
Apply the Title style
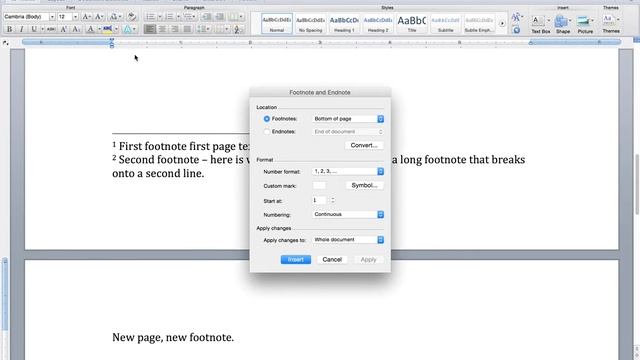pos(412,24)
